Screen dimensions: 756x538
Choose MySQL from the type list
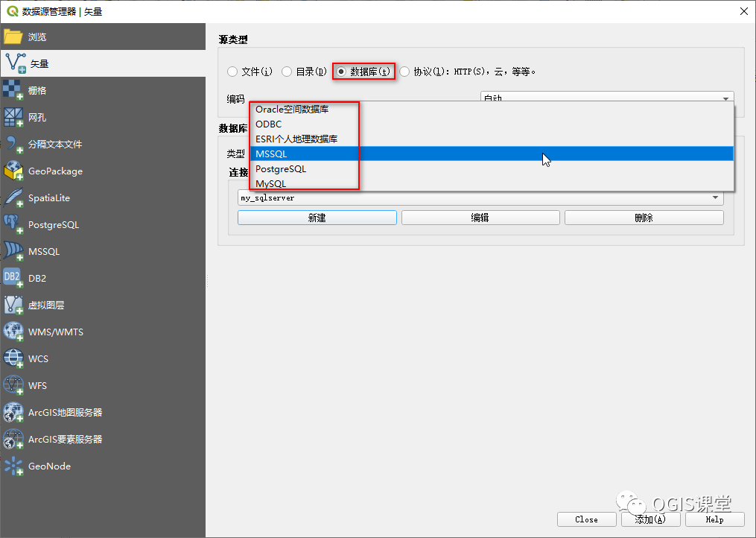[x=492, y=183]
